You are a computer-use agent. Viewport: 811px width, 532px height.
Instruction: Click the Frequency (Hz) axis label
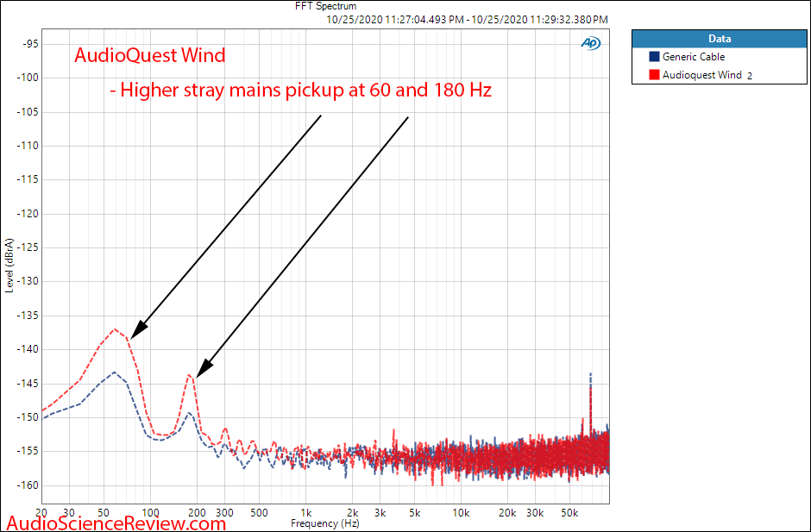pyautogui.click(x=324, y=523)
